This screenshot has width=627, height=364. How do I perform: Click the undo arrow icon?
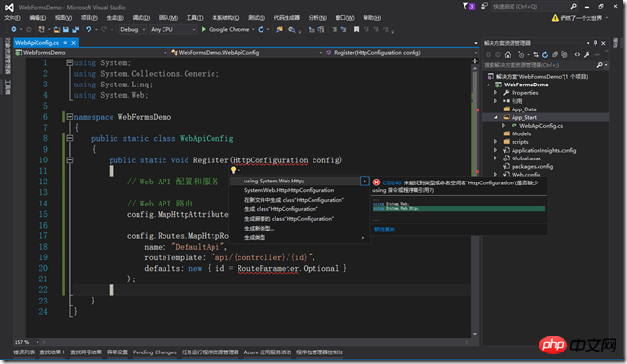(88, 29)
